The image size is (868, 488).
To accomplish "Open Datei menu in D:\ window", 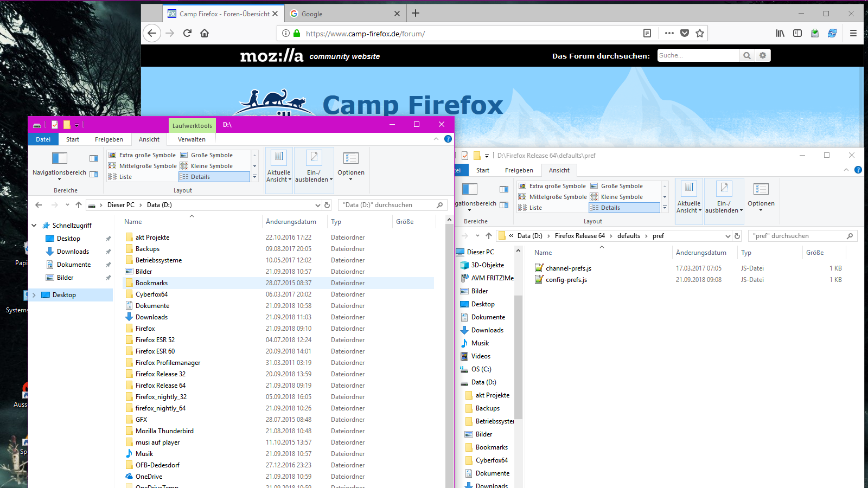I will point(43,139).
